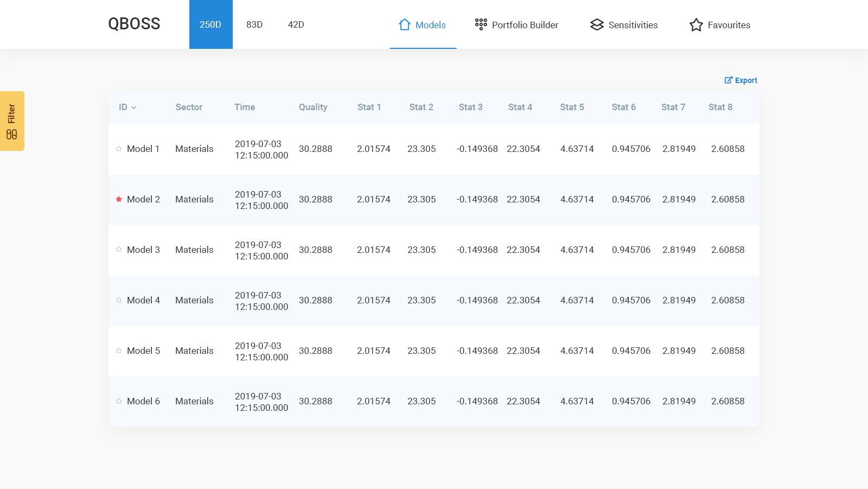Switch to the 42D tab
This screenshot has width=868, height=489.
296,24
